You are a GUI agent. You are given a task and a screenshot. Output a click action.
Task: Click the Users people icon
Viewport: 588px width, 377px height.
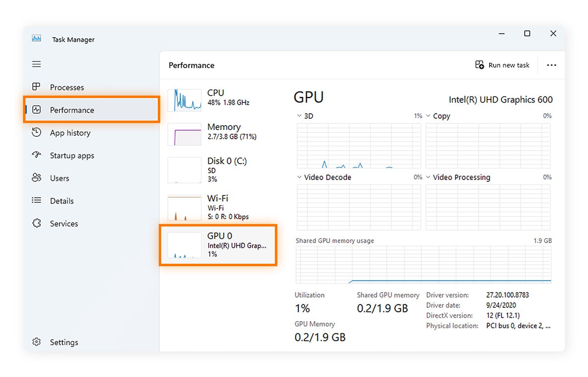click(x=36, y=178)
